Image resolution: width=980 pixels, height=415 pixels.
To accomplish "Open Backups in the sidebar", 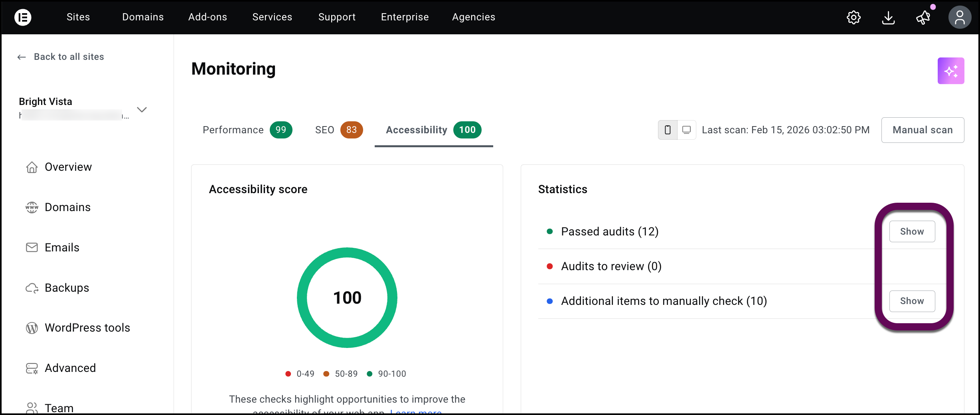I will point(67,288).
